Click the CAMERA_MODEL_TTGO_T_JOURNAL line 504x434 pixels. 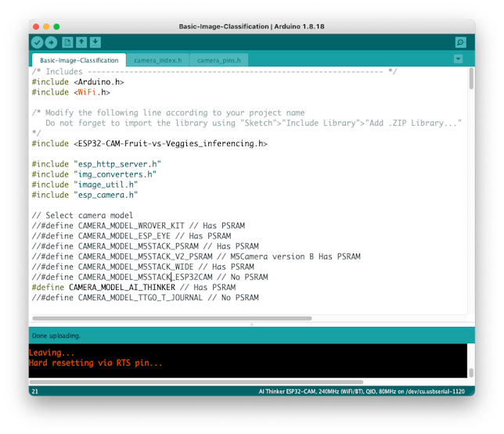(145, 298)
